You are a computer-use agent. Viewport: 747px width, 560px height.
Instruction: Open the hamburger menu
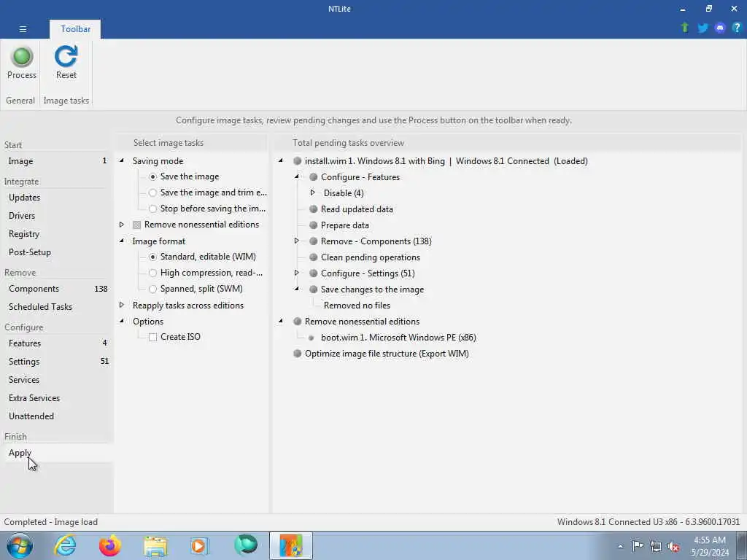point(23,29)
